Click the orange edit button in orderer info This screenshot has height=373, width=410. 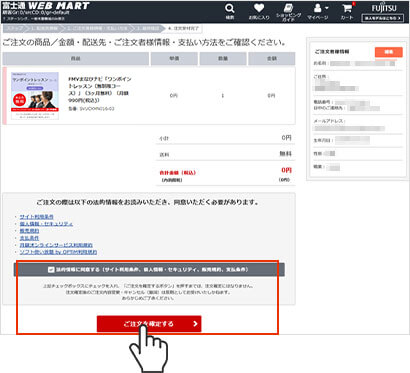coord(389,52)
